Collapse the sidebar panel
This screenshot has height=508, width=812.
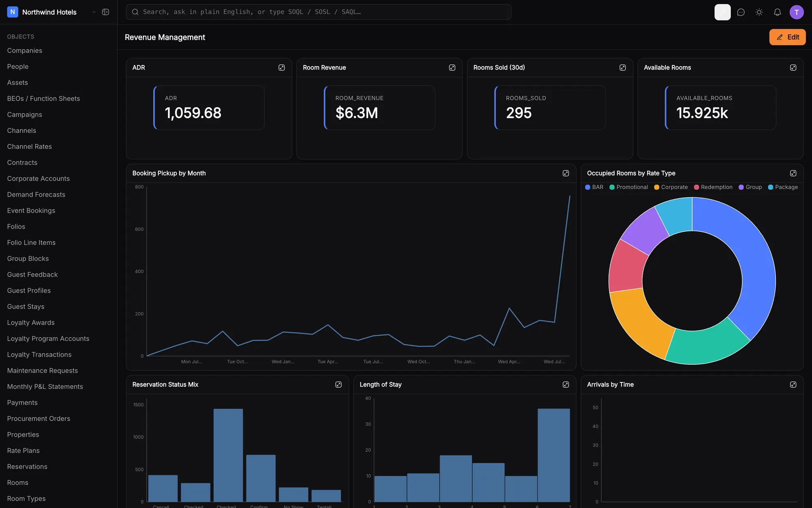pos(106,12)
